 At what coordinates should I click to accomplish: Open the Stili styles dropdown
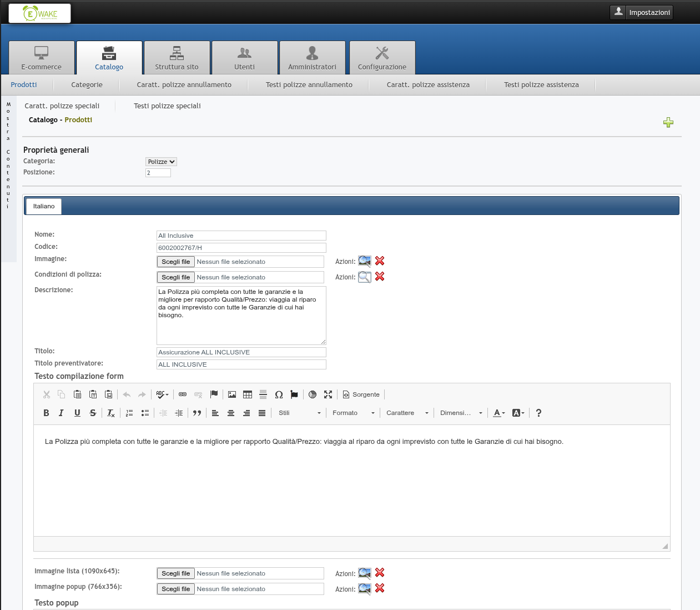click(300, 413)
